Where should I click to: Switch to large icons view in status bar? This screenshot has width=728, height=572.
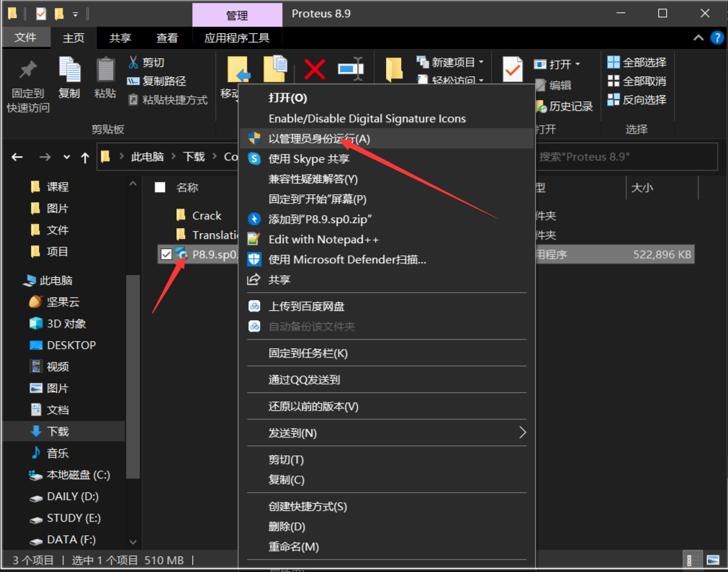(713, 560)
